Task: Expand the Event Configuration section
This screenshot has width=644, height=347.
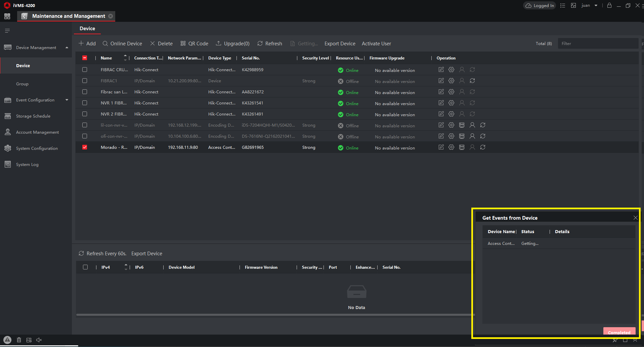Action: [x=67, y=100]
